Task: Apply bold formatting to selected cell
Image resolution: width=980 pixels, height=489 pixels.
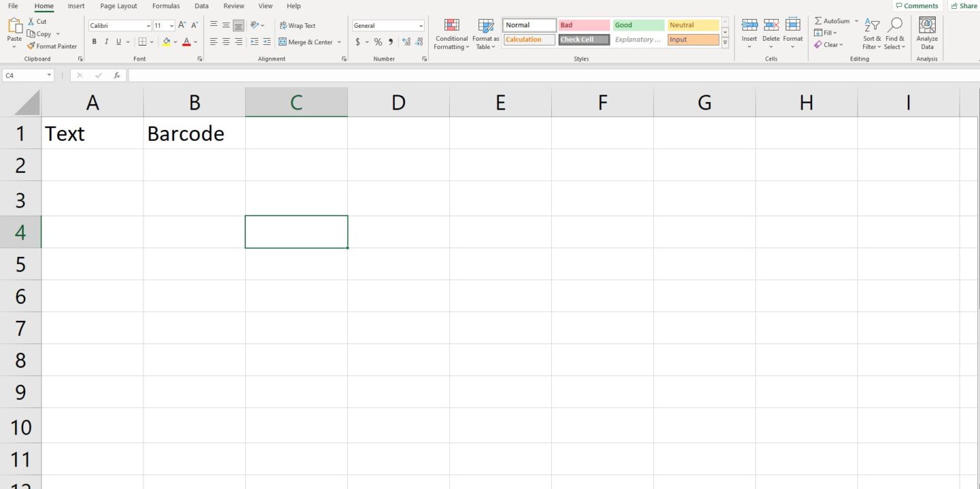Action: [94, 41]
